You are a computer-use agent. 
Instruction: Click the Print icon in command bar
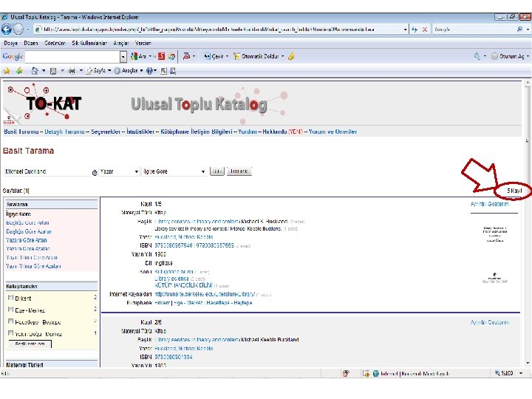pos(72,71)
